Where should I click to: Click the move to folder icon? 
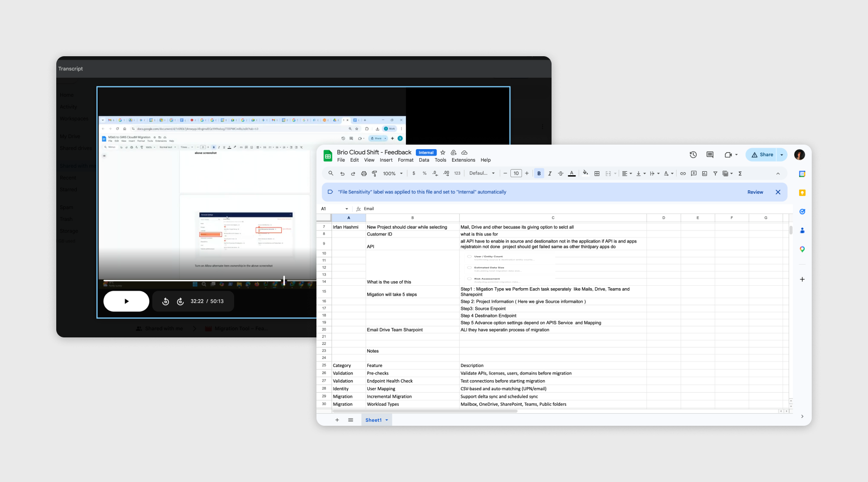[454, 152]
